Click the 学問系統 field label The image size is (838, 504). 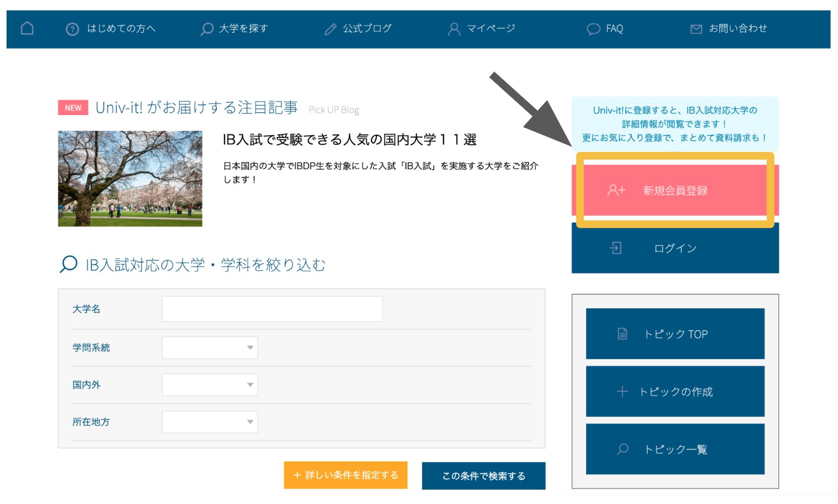point(91,348)
